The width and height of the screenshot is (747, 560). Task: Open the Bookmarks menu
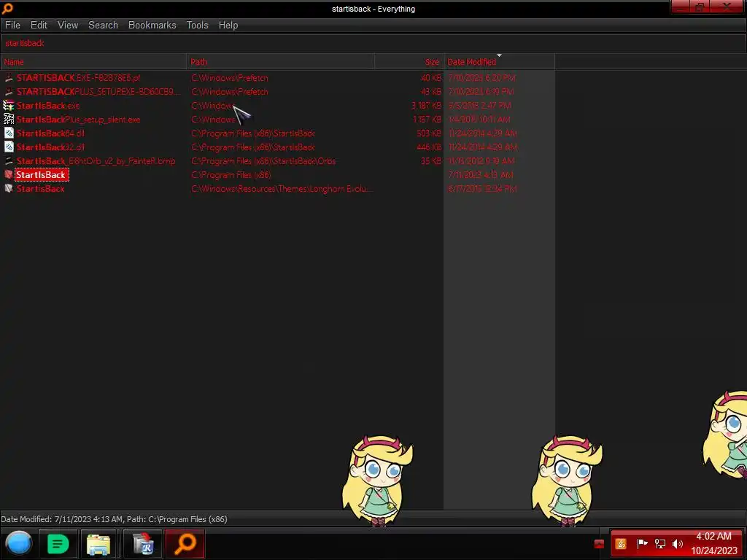click(x=152, y=26)
